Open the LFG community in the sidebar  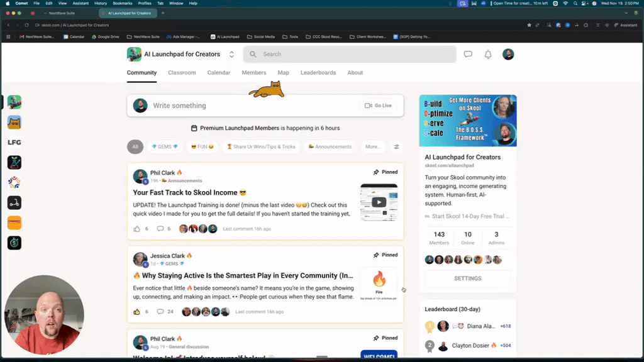tap(14, 143)
